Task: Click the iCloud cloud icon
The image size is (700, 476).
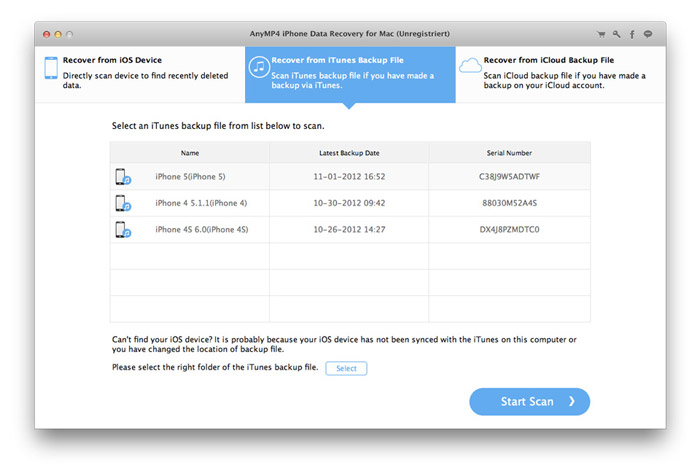Action: tap(469, 67)
